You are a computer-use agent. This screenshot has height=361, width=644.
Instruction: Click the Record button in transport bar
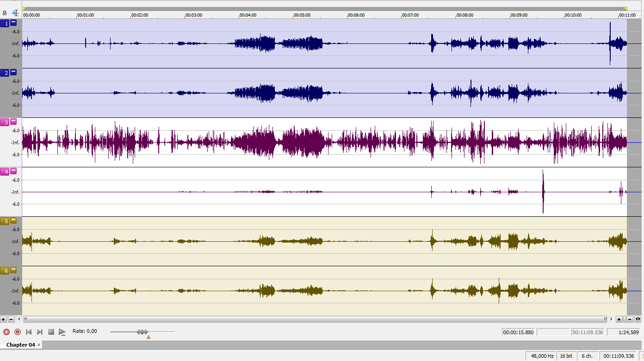tap(6, 332)
